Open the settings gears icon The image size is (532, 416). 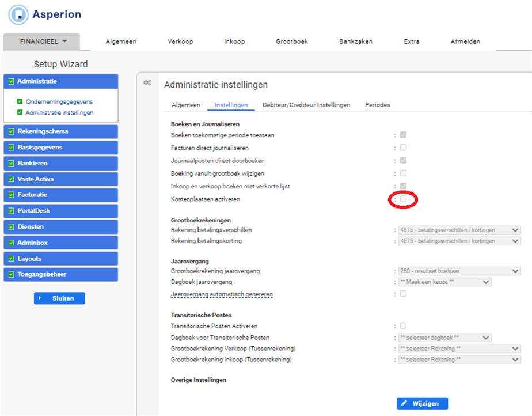pyautogui.click(x=147, y=82)
